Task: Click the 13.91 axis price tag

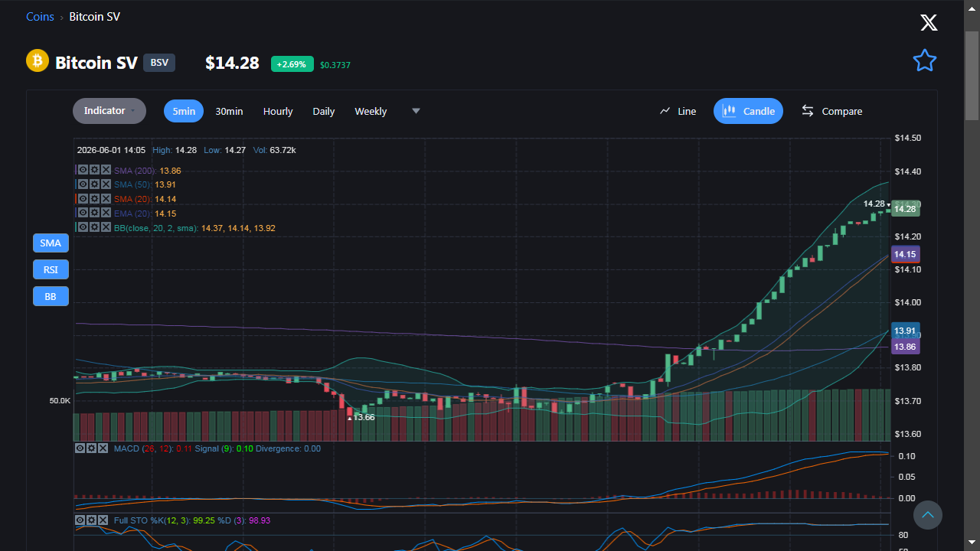Action: pos(906,331)
